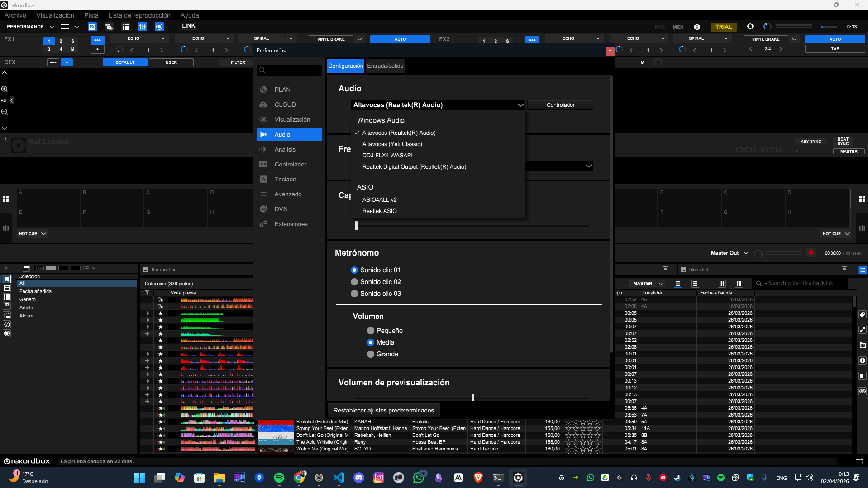The image size is (868, 488).
Task: Open the Visualización menu
Action: click(x=55, y=15)
